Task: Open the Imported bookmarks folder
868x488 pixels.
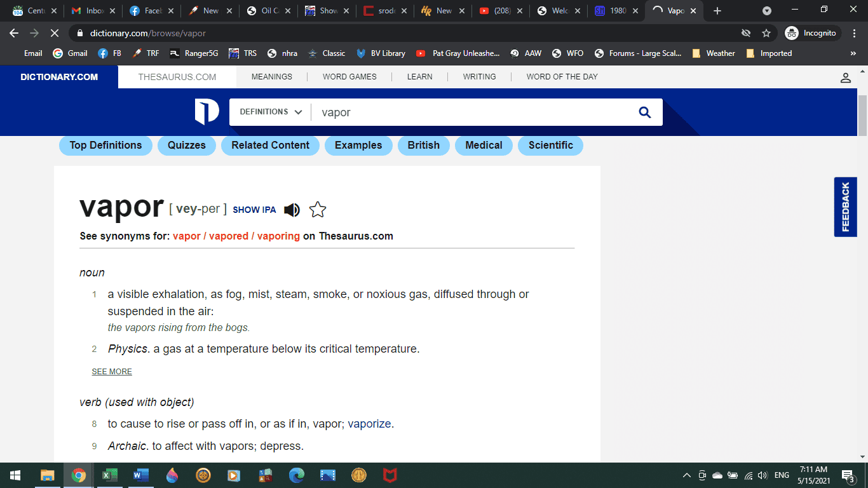Action: point(769,53)
